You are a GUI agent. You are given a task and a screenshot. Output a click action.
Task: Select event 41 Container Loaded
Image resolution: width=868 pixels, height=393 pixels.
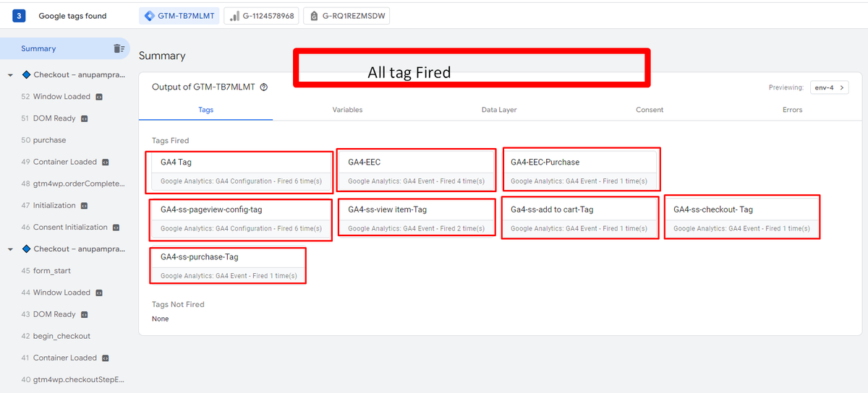pos(59,358)
